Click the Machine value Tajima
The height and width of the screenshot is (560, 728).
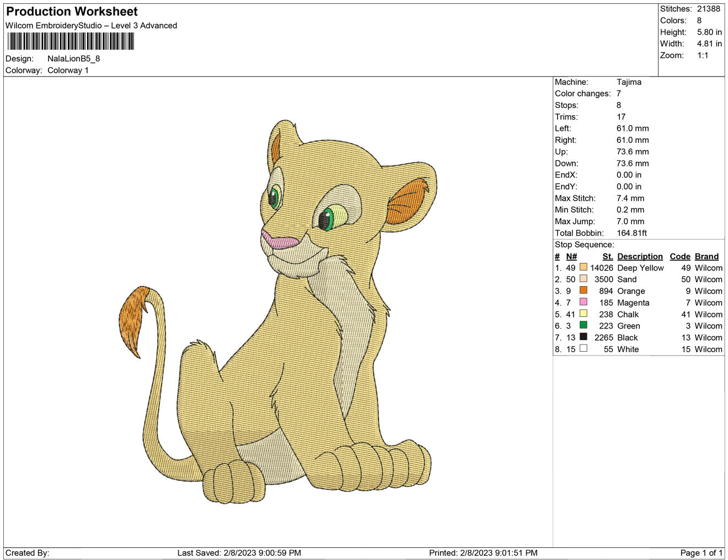pos(630,82)
